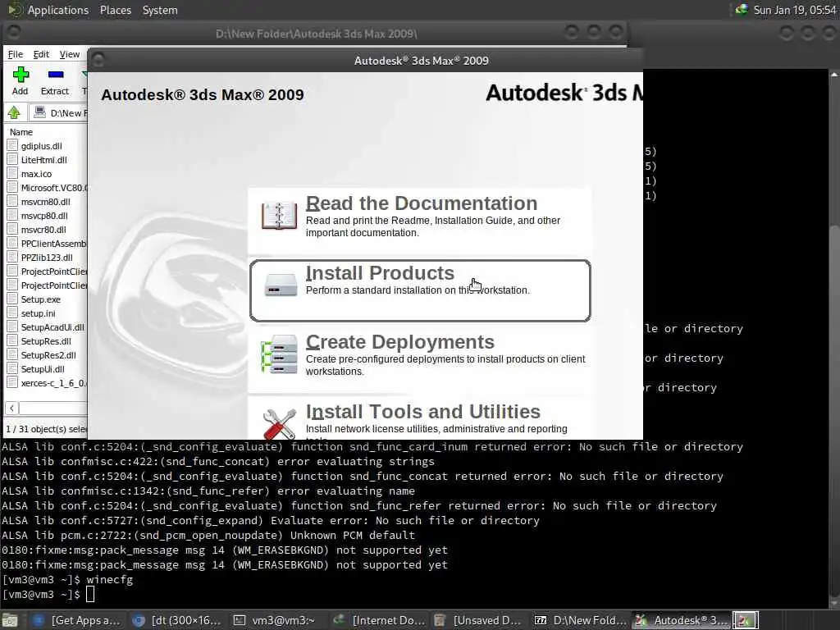Click left scroll arrow in 7-Zip list
Viewport: 840px width, 630px height.
(11, 409)
